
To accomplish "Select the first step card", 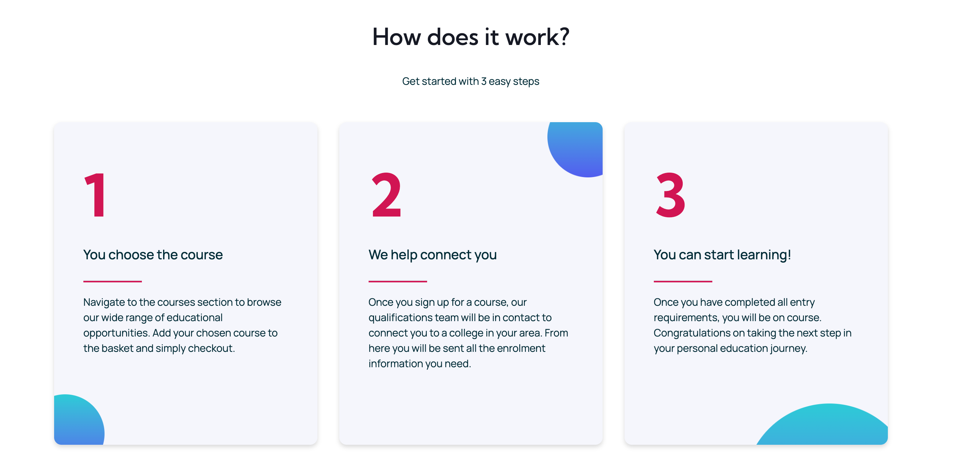I will [186, 283].
